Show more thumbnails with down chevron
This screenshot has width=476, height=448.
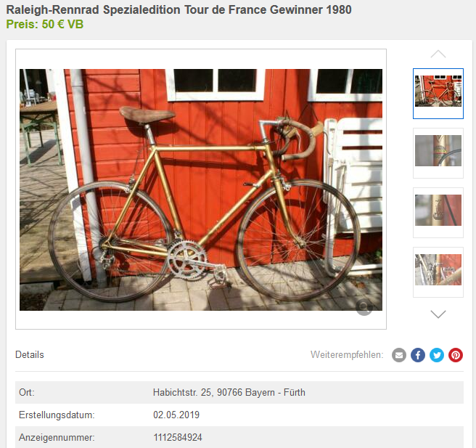(x=438, y=314)
